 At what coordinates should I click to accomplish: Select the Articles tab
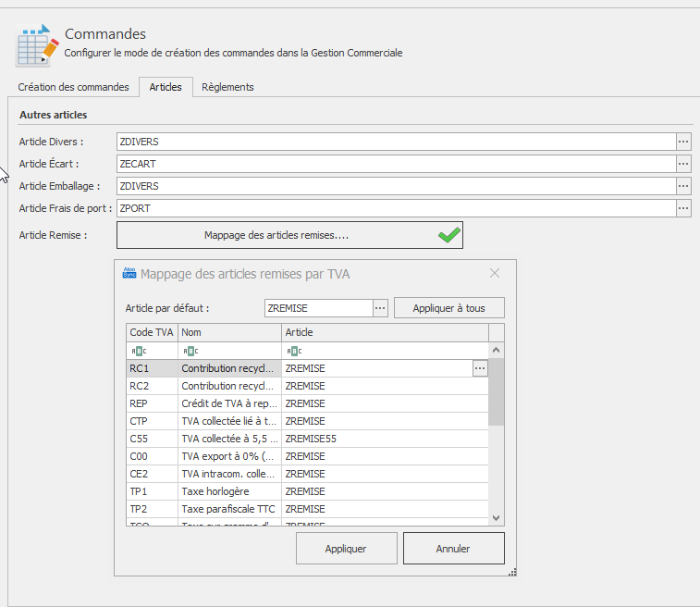tap(166, 87)
